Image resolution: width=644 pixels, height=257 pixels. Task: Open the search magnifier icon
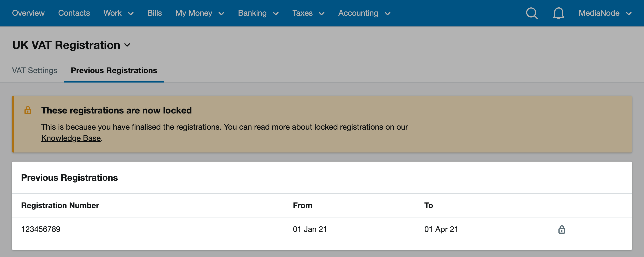[x=532, y=13]
